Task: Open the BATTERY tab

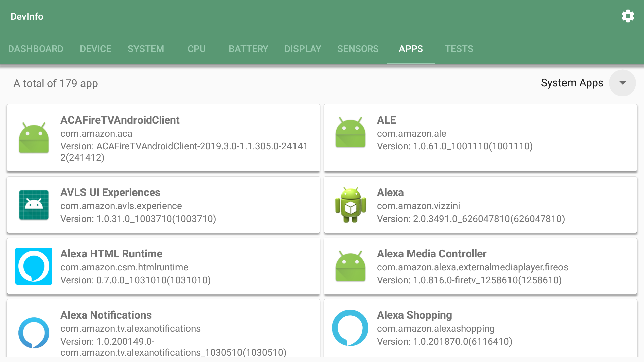Action: coord(248,49)
